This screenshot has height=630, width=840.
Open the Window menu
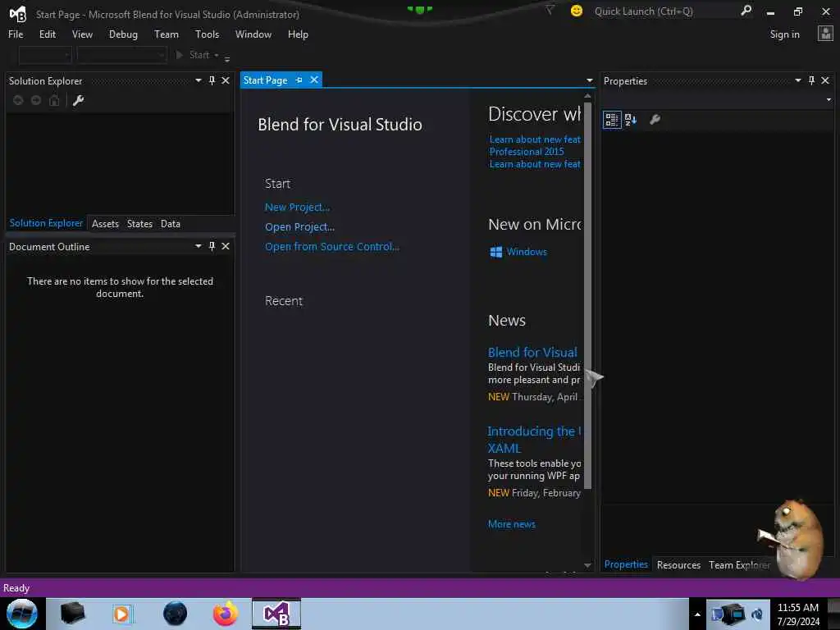[253, 34]
